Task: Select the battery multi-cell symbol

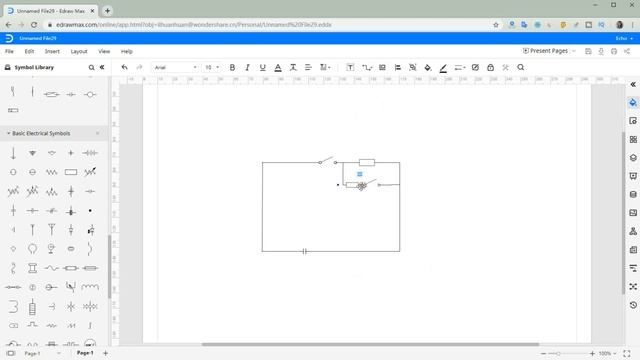Action: (x=90, y=153)
